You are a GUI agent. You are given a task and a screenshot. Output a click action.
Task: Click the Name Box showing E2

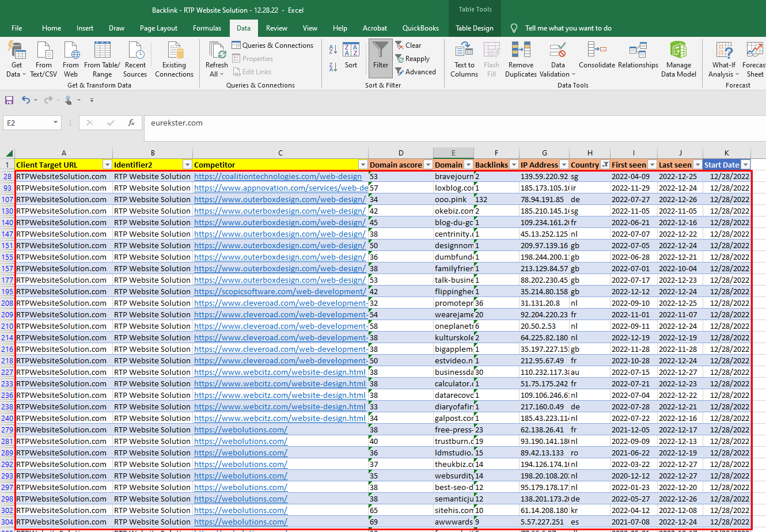coord(28,123)
